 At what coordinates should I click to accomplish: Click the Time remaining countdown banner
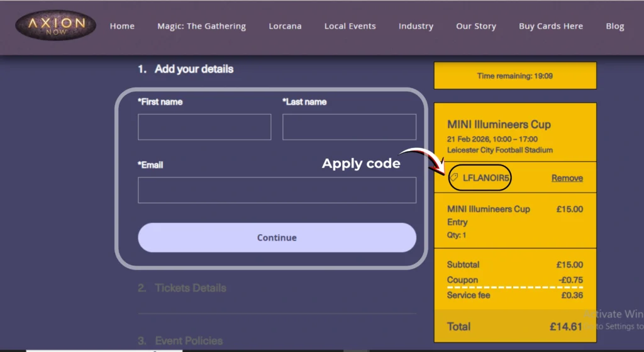tap(514, 76)
